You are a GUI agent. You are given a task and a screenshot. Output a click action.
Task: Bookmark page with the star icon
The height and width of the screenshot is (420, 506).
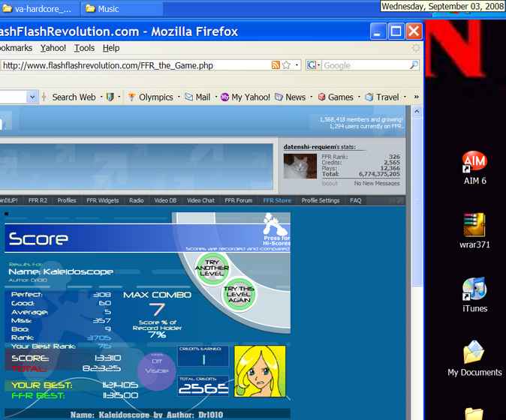click(286, 65)
